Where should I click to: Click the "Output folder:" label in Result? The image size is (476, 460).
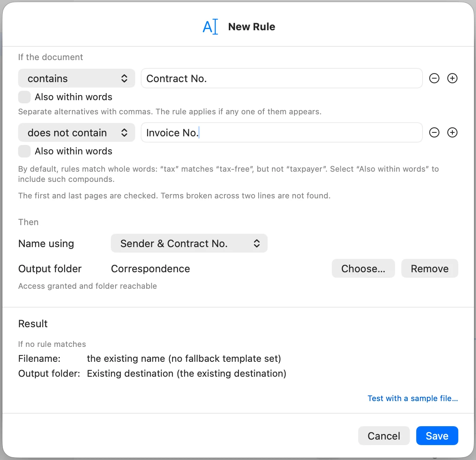pos(49,374)
